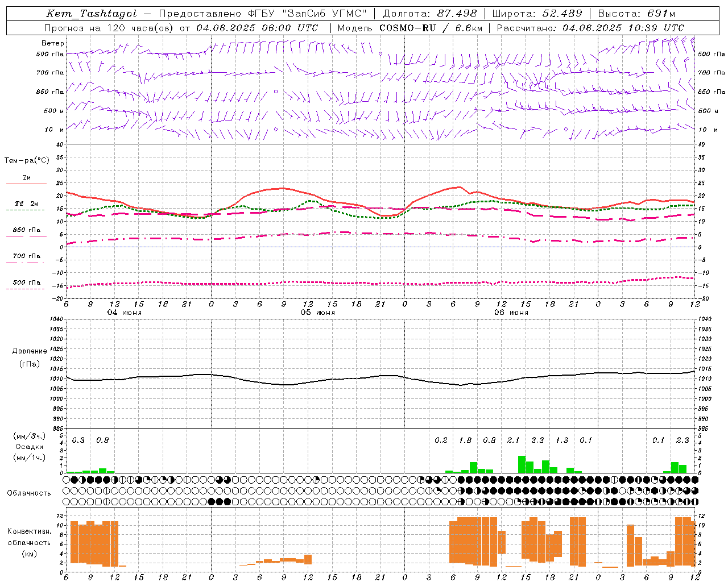Click the 0.2 precipitation total value
This screenshot has height=582, width=728.
point(441,440)
